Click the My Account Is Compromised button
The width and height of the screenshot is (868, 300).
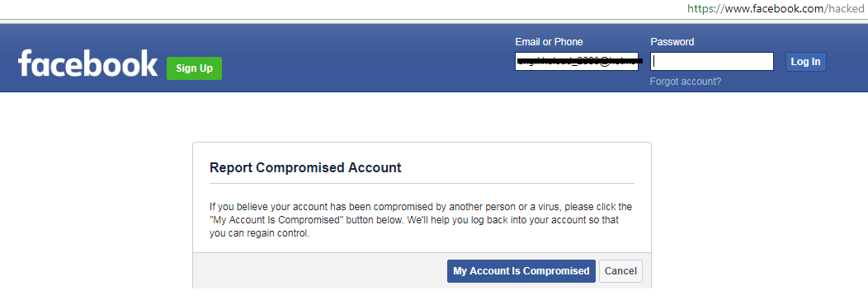click(521, 271)
